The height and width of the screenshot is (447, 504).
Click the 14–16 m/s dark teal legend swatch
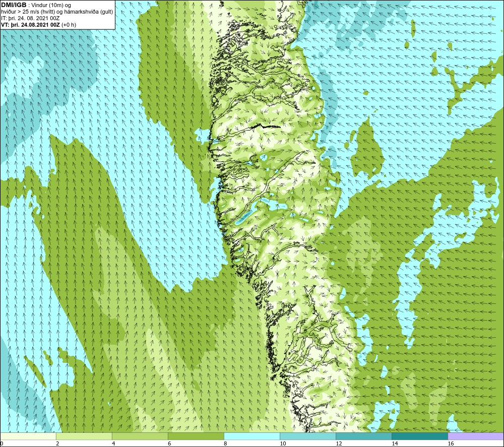[419, 436]
